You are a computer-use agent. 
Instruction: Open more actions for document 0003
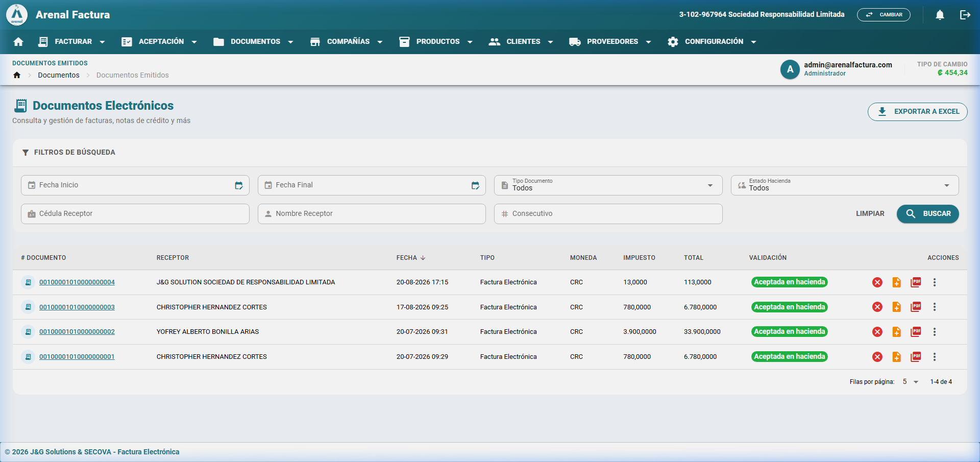pyautogui.click(x=935, y=307)
